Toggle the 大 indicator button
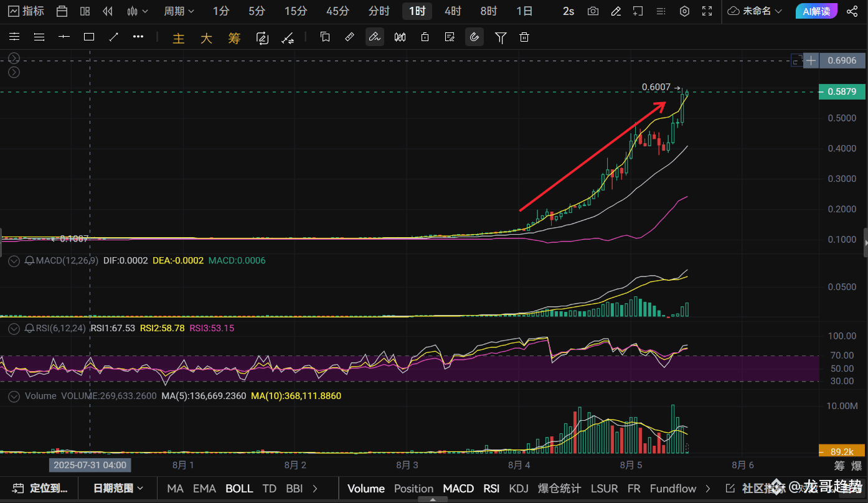Viewport: 868px width, 503px height. (x=207, y=38)
